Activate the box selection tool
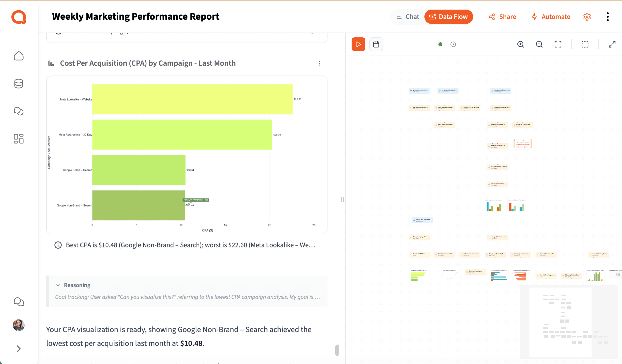Screen dimensions: 622x364 (x=585, y=45)
